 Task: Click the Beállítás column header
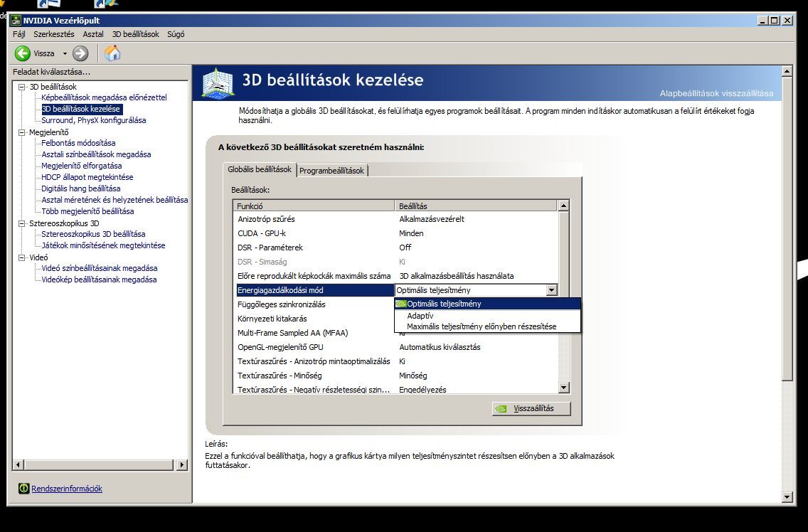coord(476,206)
